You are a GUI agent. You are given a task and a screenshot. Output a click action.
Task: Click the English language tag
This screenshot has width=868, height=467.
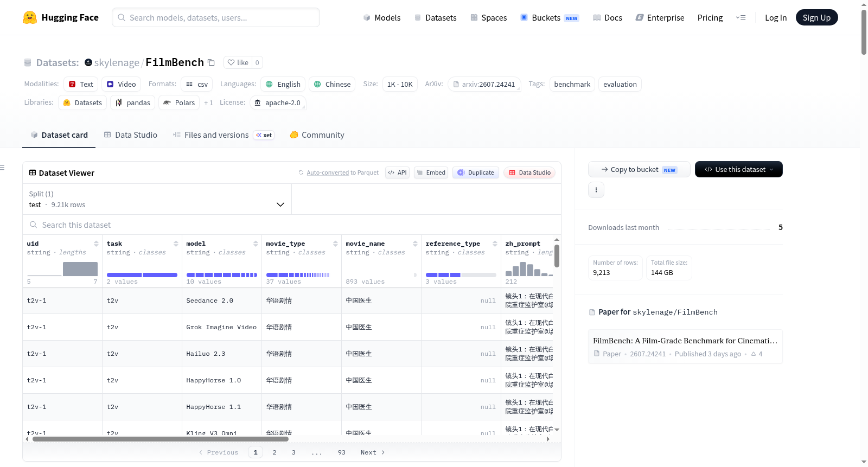pos(283,84)
